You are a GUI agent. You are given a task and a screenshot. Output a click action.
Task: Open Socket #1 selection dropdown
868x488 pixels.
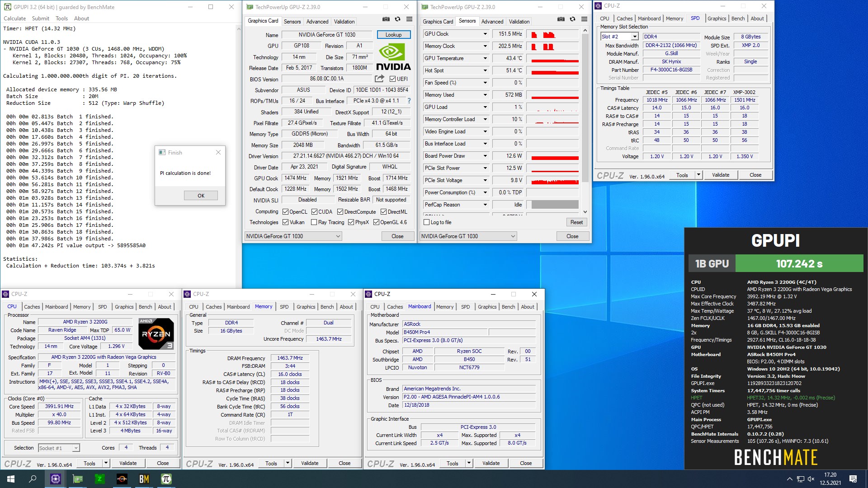tap(59, 448)
